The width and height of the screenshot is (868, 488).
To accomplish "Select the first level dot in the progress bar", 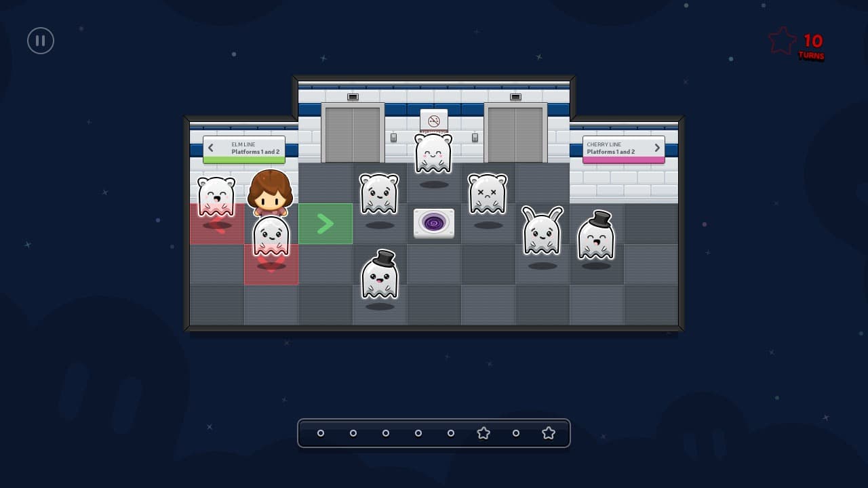I will coord(321,433).
